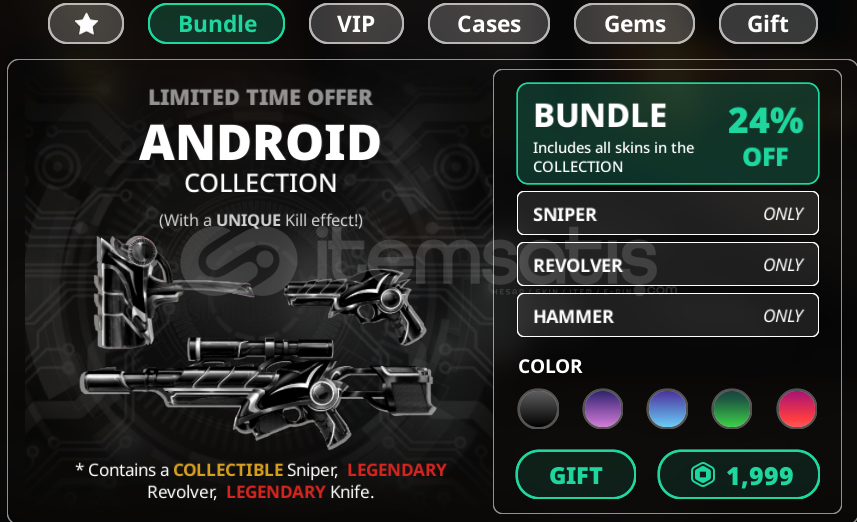Image resolution: width=857 pixels, height=522 pixels.
Task: Choose the Revolver only option
Action: (x=668, y=265)
